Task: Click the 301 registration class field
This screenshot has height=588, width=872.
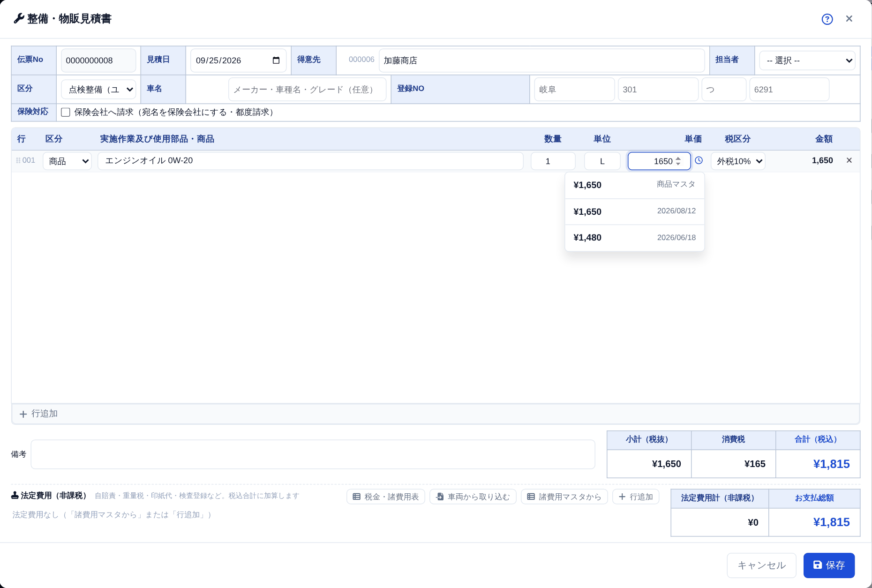Action: click(x=658, y=89)
